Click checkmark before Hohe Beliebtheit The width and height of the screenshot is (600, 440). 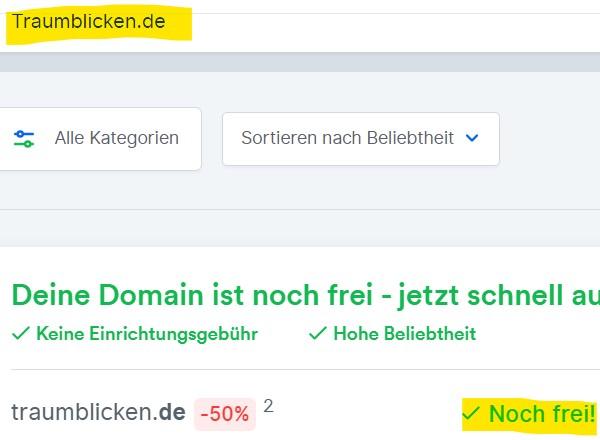click(318, 333)
